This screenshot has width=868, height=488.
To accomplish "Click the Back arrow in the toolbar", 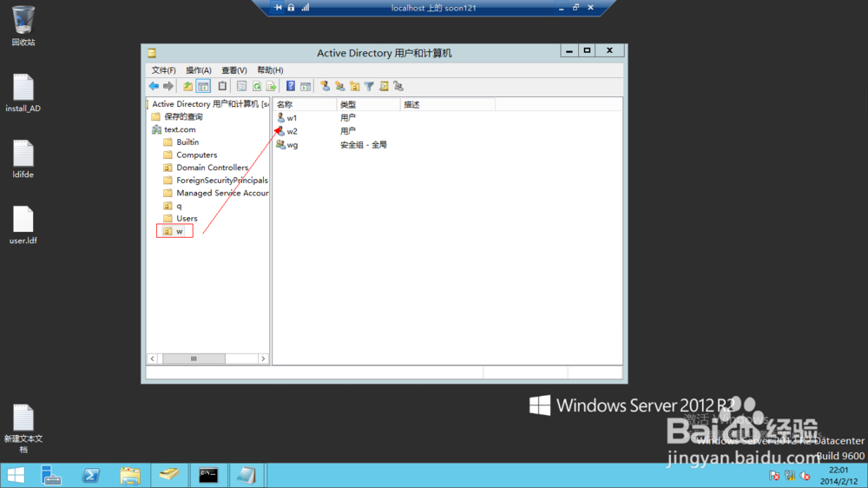I will (x=154, y=87).
